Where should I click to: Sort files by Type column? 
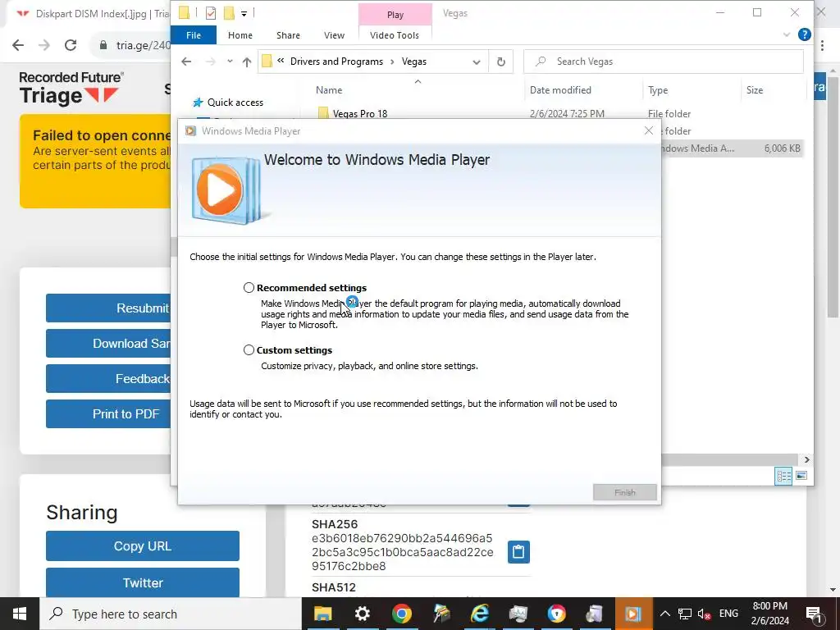pos(658,90)
